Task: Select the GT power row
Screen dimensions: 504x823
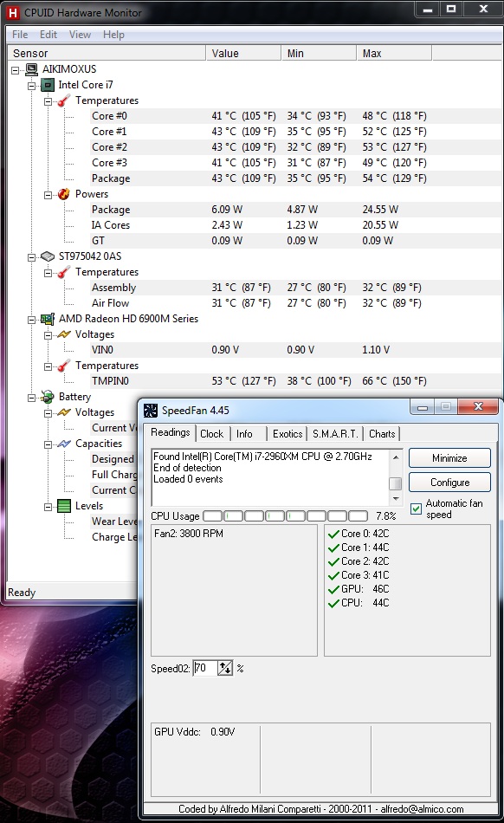Action: click(x=296, y=241)
